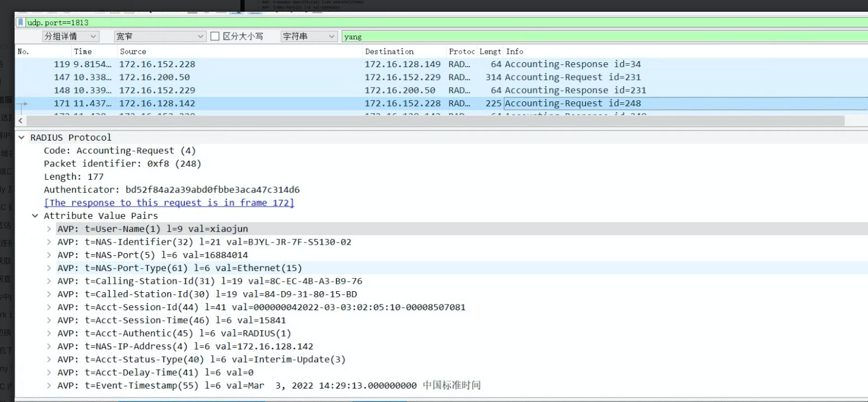Image resolution: width=868 pixels, height=402 pixels.
Task: Select packet 148 Accounting-Response id=231
Action: point(442,90)
